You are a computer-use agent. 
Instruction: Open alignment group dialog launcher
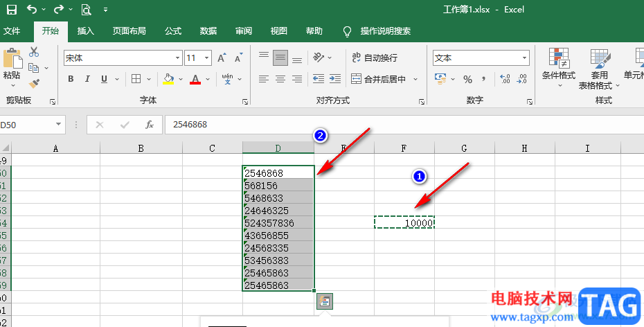tap(422, 101)
